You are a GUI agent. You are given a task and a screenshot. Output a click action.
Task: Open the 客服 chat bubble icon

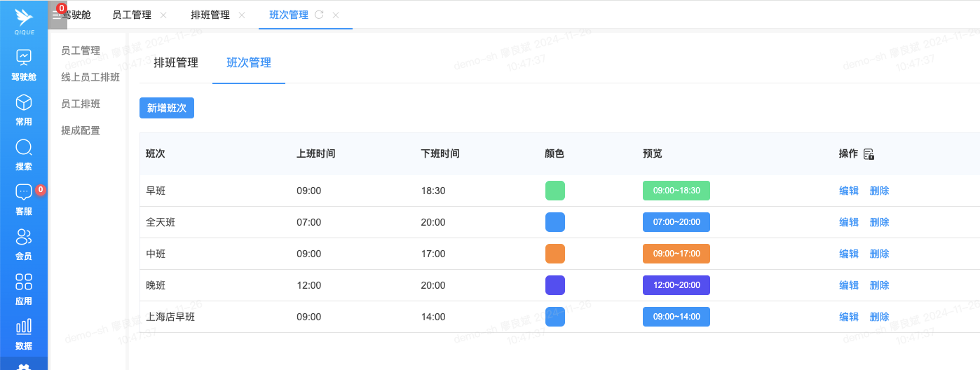coord(24,193)
